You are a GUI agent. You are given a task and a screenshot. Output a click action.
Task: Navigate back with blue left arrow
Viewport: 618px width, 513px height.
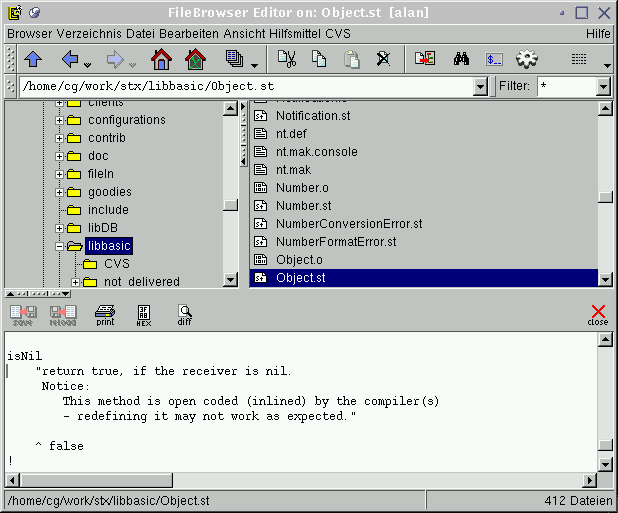(x=70, y=59)
